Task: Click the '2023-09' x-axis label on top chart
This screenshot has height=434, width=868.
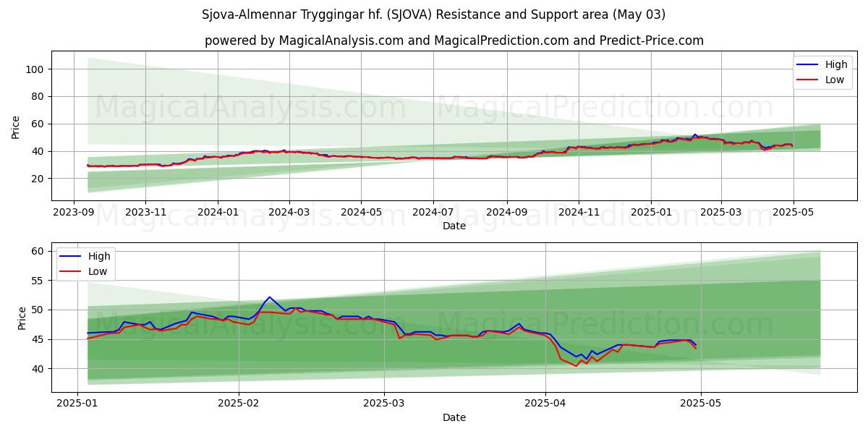Action: 74,213
